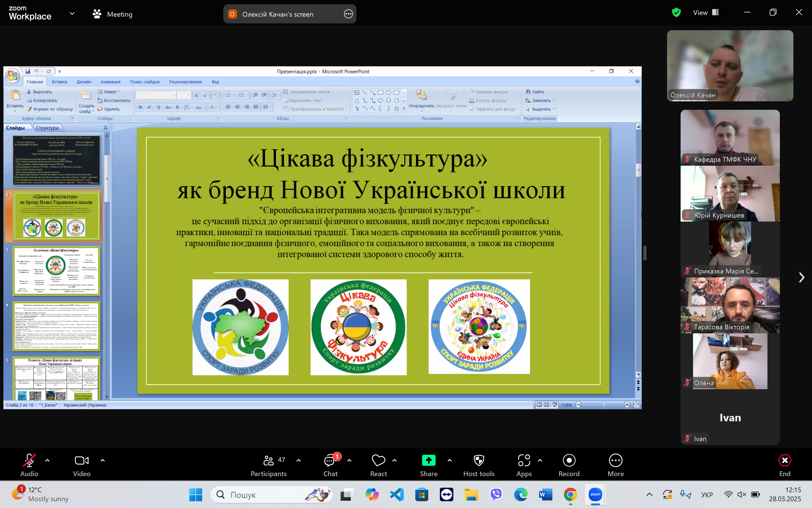The width and height of the screenshot is (812, 508).
Task: Click slideshow view icon in status bar
Action: (x=554, y=405)
